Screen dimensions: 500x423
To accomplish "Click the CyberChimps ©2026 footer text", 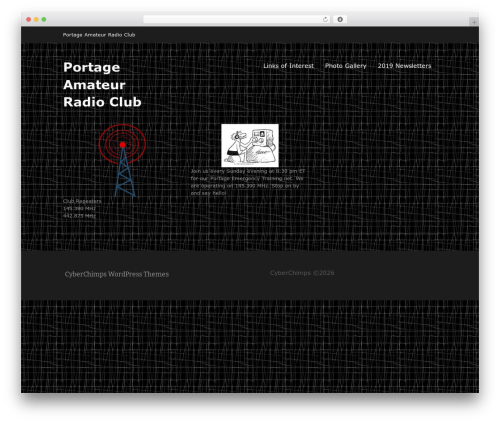I will (302, 273).
